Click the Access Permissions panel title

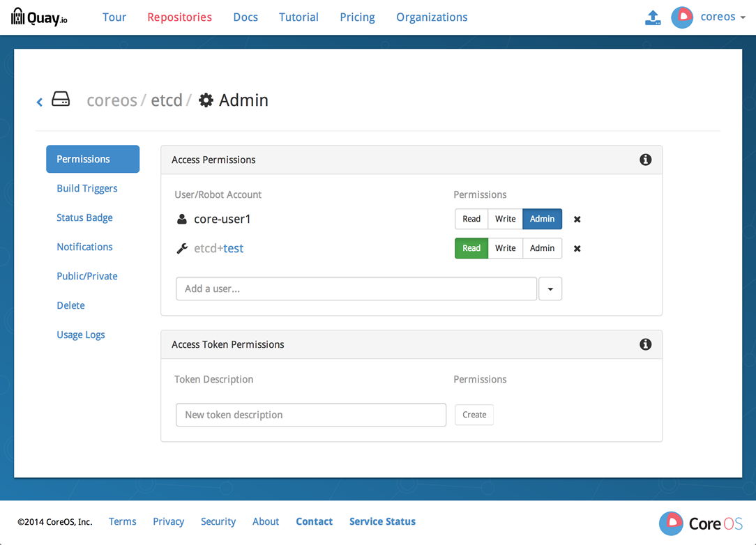213,160
